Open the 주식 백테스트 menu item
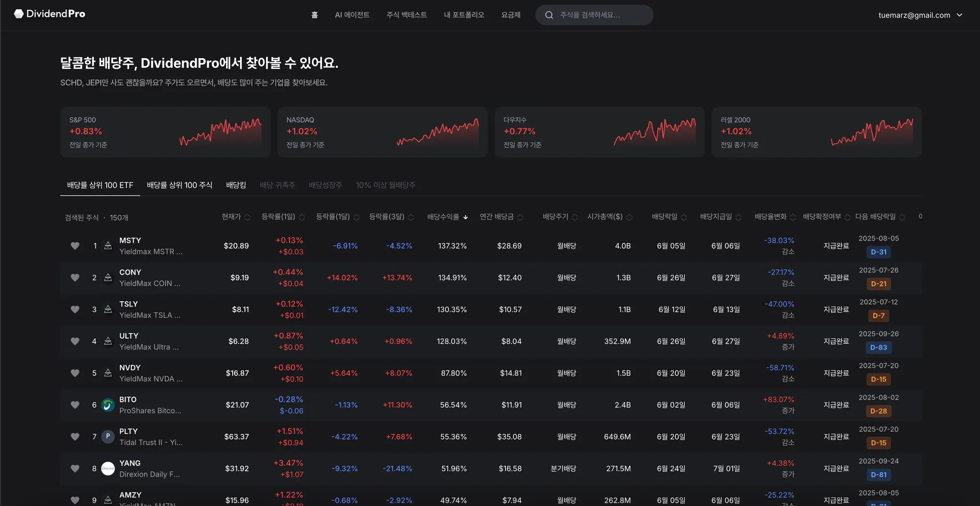The width and height of the screenshot is (980, 506). (x=407, y=15)
